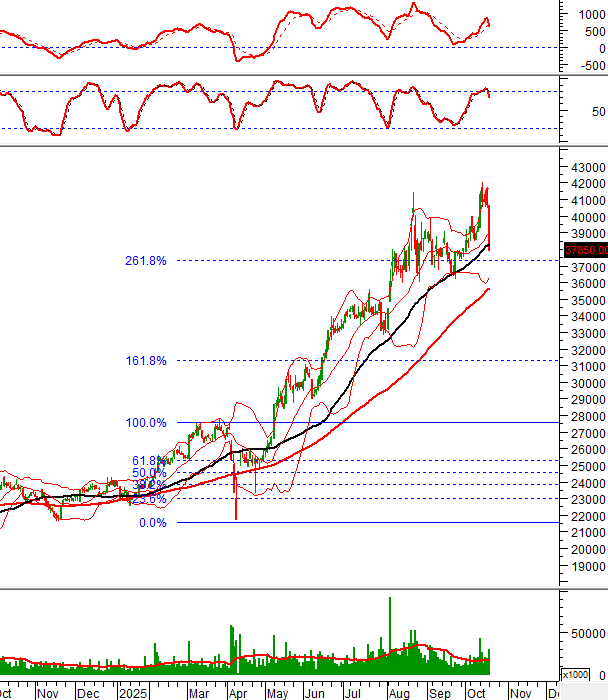Select the Mar month label on time axis
Screen dimensions: 608x700
(200, 692)
